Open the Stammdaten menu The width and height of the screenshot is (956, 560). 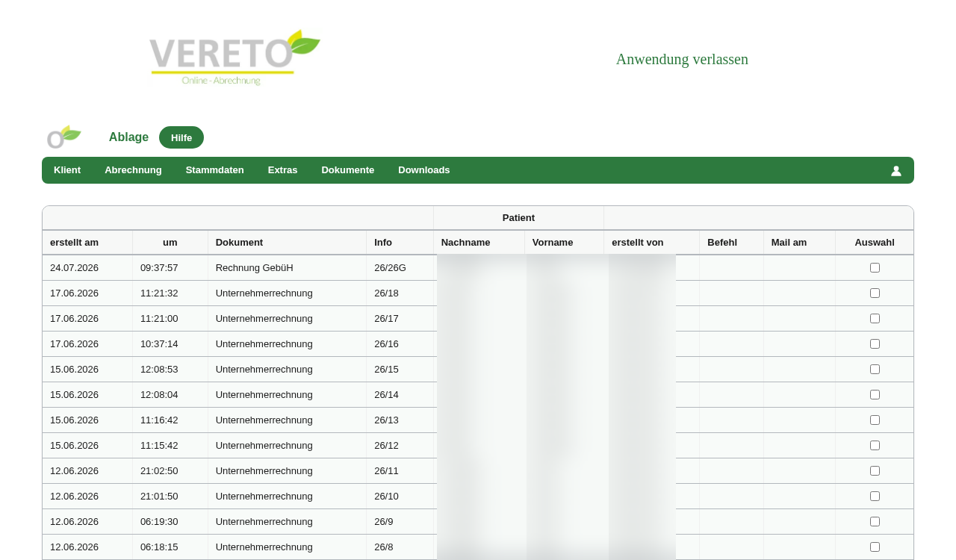[x=215, y=170]
